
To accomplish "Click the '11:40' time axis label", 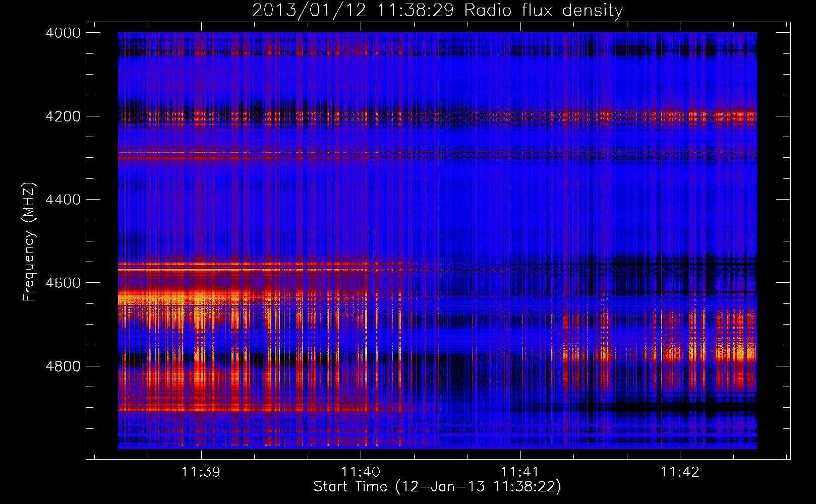I will pyautogui.click(x=361, y=472).
